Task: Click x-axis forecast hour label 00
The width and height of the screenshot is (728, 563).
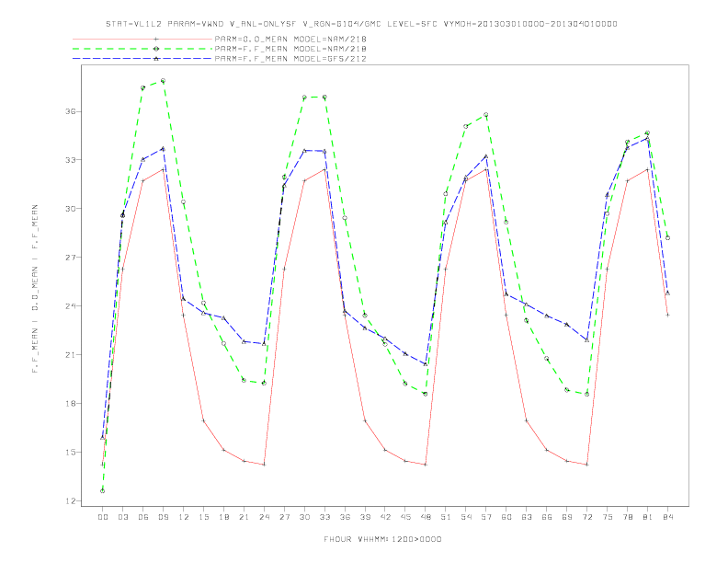Action: (103, 517)
